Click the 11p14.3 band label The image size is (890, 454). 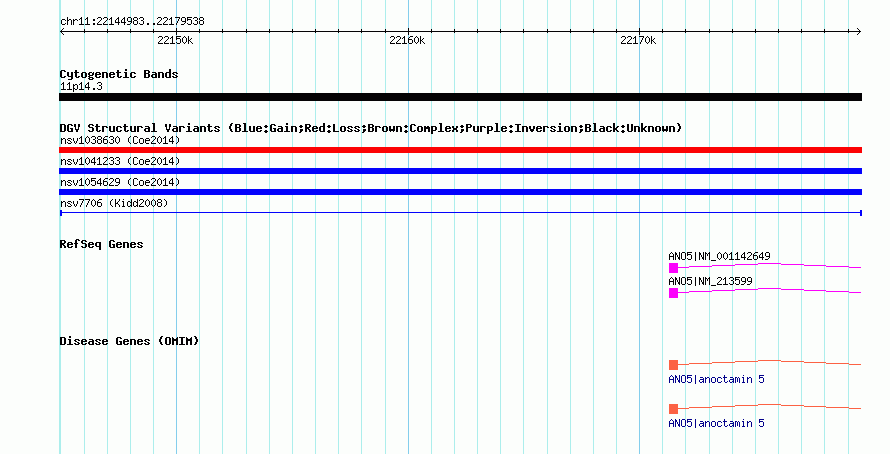pyautogui.click(x=81, y=87)
